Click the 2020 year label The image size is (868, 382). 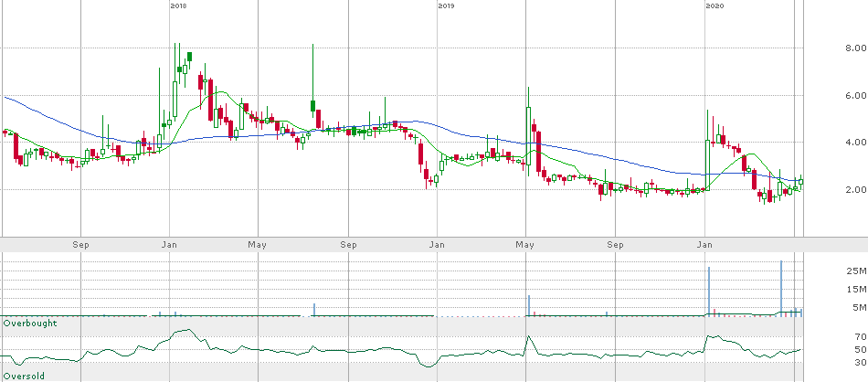[x=715, y=5]
